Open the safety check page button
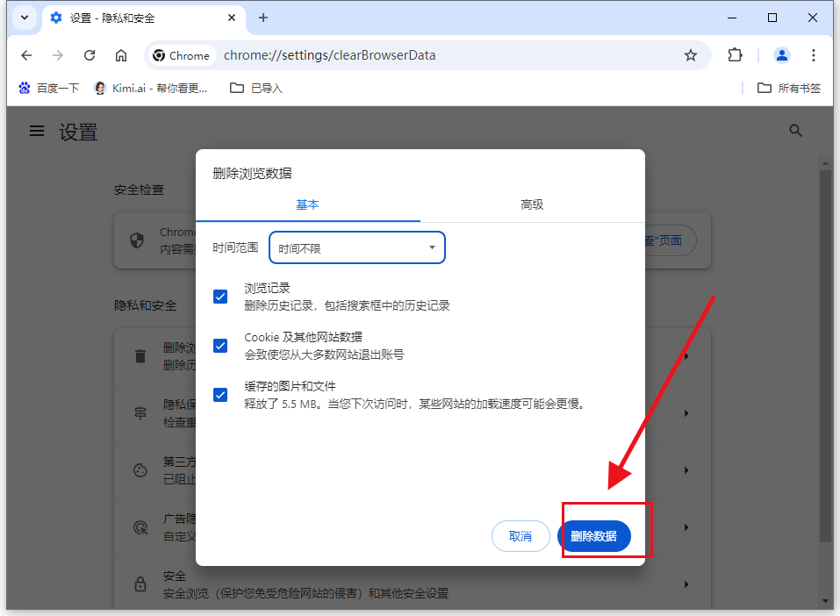840x616 pixels. [x=670, y=240]
